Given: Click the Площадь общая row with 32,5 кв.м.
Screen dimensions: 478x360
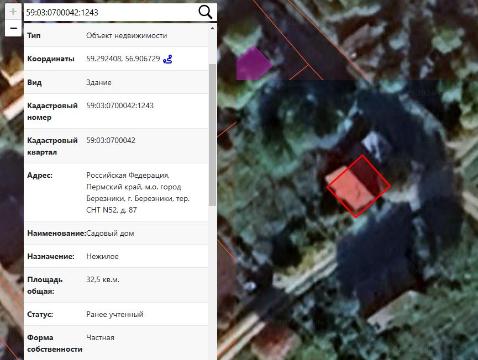Looking at the screenshot, I should 116,285.
